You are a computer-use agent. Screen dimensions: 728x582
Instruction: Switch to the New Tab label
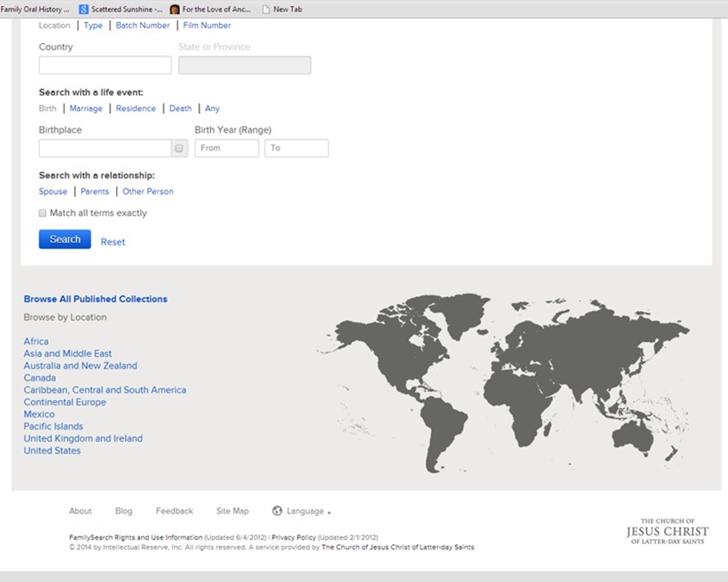point(288,9)
